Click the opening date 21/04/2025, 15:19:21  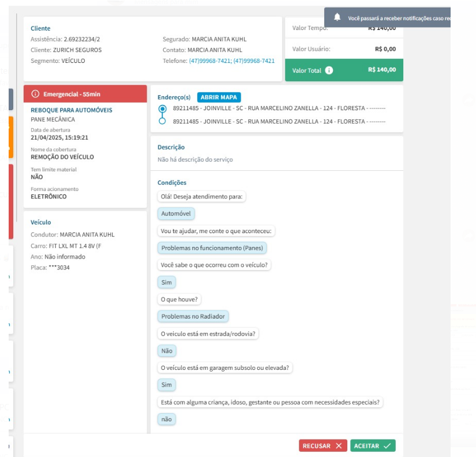(x=59, y=137)
